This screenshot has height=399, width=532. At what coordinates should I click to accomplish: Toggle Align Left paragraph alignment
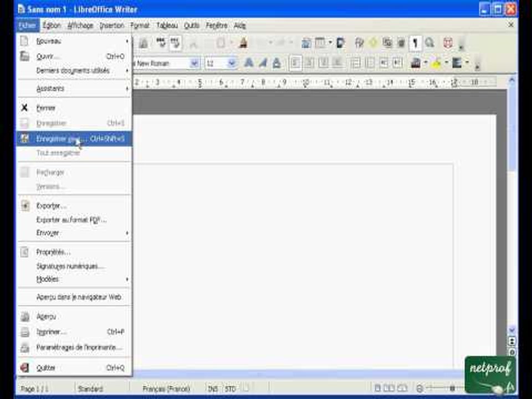click(x=295, y=63)
